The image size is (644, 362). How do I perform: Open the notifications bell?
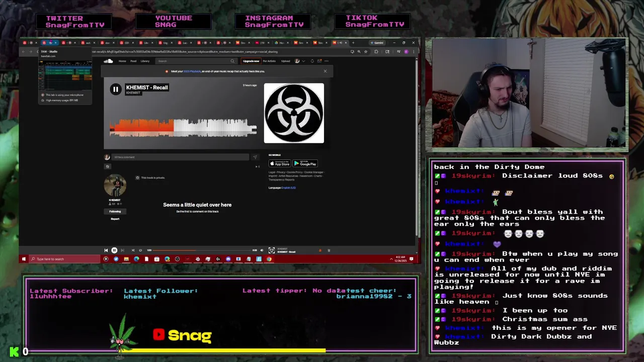(312, 61)
